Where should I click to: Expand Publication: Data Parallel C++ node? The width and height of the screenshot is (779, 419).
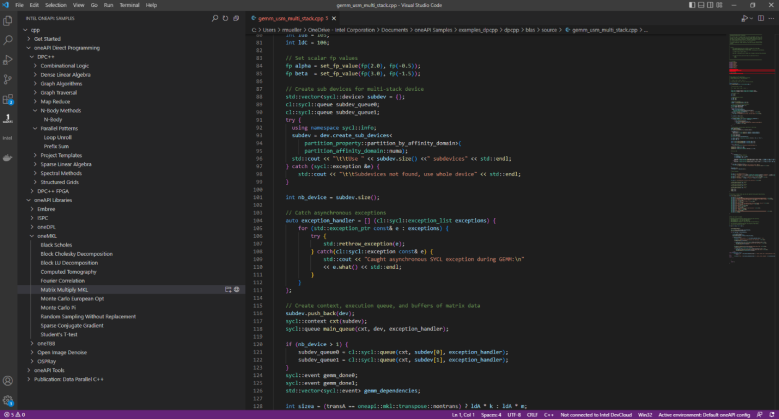pyautogui.click(x=29, y=379)
